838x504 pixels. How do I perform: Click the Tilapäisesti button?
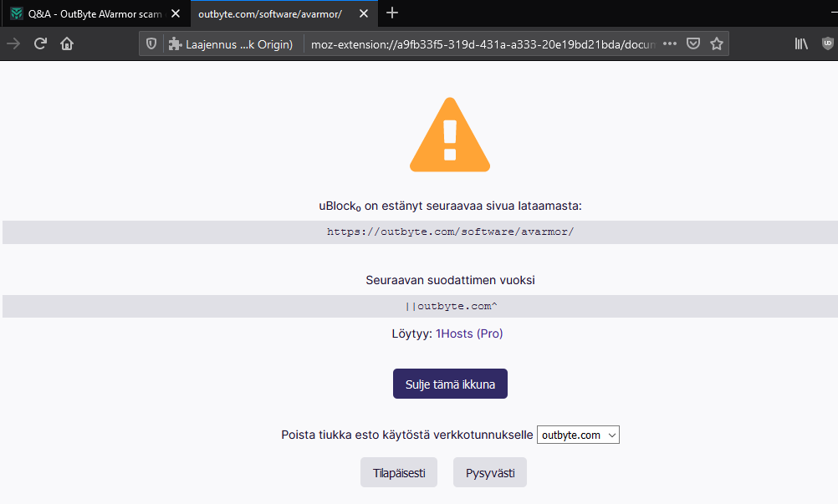tap(399, 472)
